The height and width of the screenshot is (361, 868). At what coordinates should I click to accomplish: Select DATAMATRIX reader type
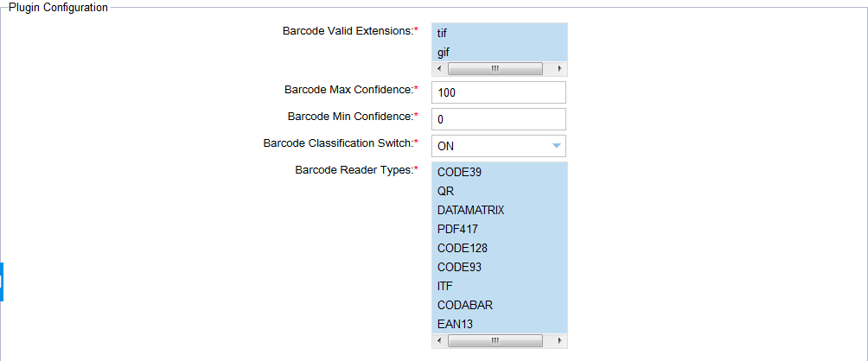tap(500, 210)
